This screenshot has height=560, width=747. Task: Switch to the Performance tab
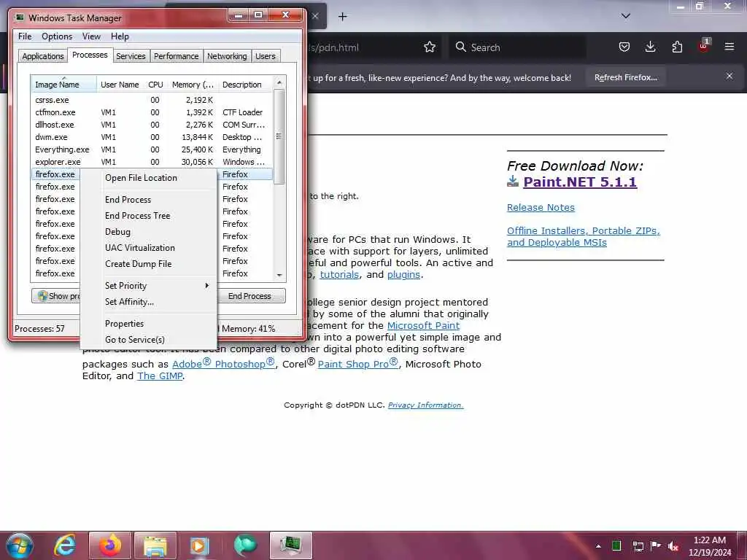pos(177,56)
